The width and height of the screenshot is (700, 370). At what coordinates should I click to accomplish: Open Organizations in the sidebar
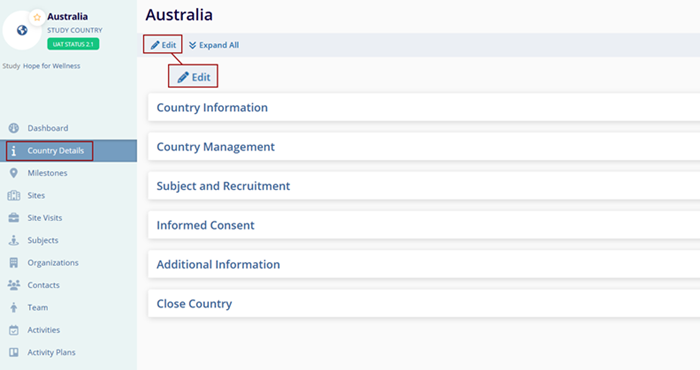(53, 263)
